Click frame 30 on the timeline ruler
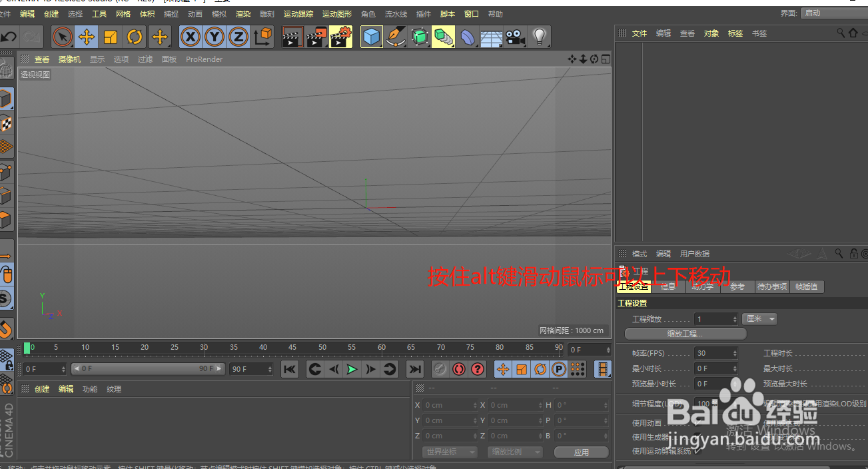The height and width of the screenshot is (469, 868). [204, 348]
